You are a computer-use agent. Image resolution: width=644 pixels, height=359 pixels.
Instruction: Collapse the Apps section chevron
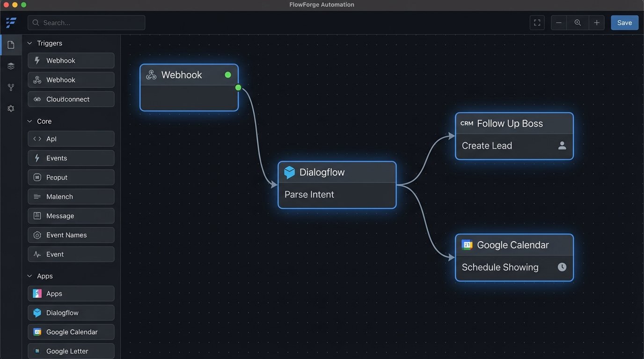click(x=30, y=276)
